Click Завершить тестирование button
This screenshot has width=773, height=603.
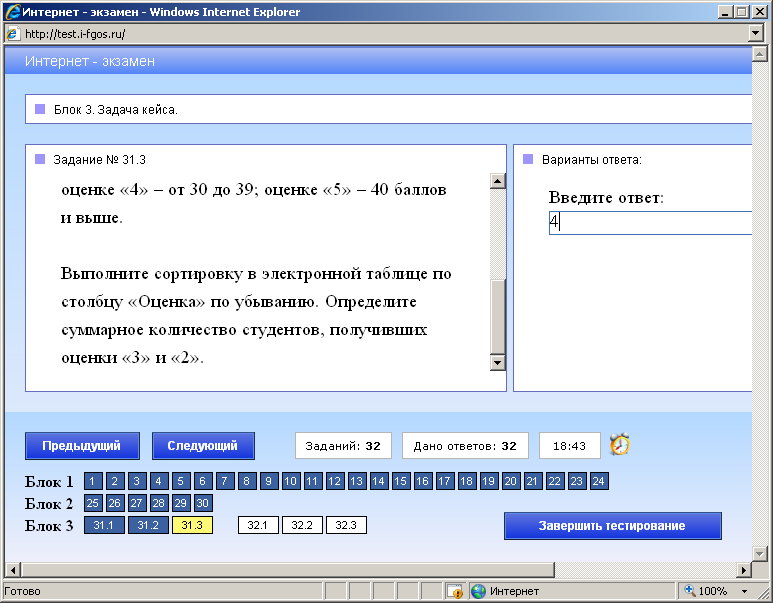point(612,526)
